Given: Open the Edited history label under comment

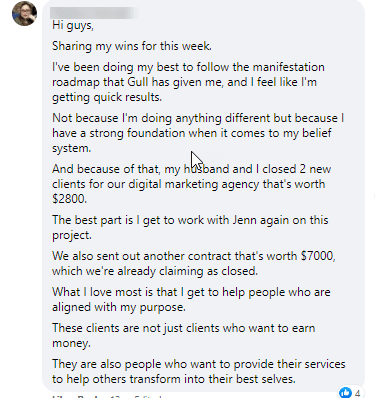Looking at the screenshot, I should coord(148,397).
